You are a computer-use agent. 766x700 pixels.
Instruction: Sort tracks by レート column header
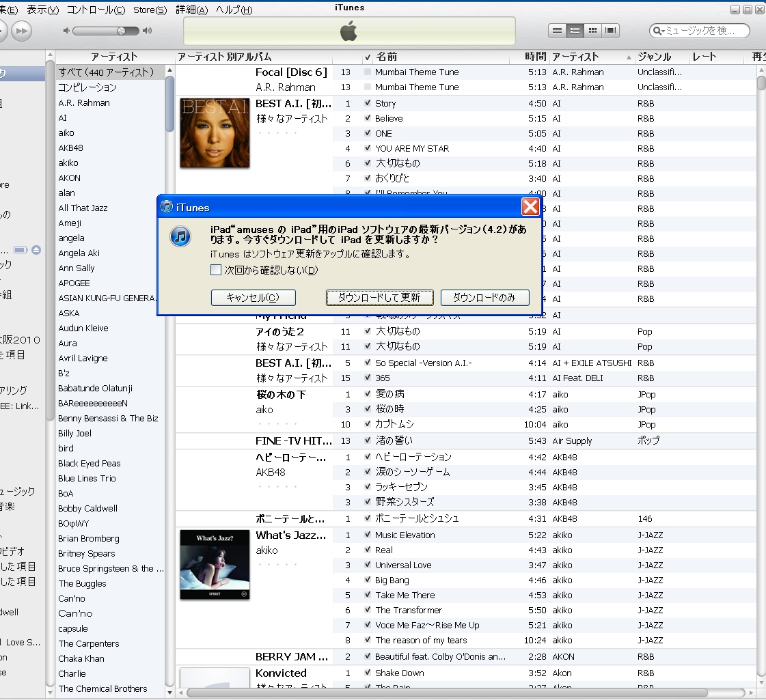click(x=717, y=57)
